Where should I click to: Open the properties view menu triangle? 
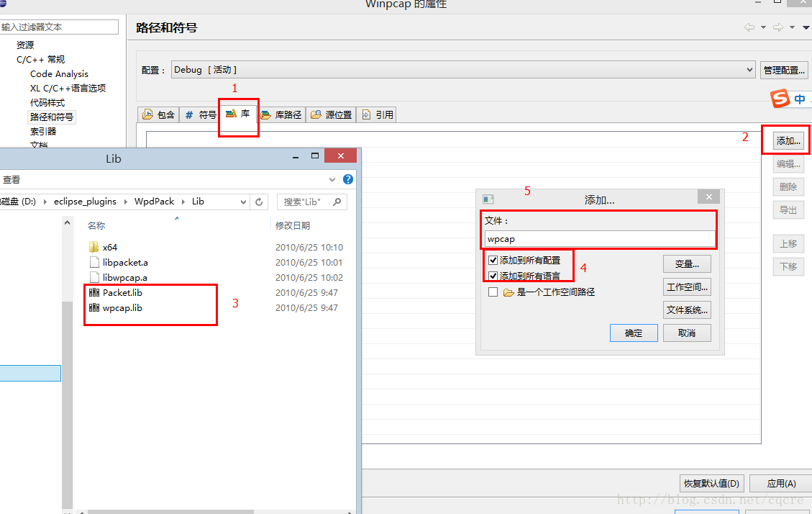pyautogui.click(x=806, y=27)
